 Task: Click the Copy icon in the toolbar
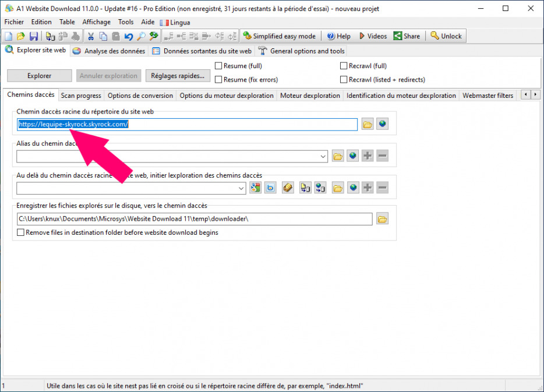tap(104, 36)
